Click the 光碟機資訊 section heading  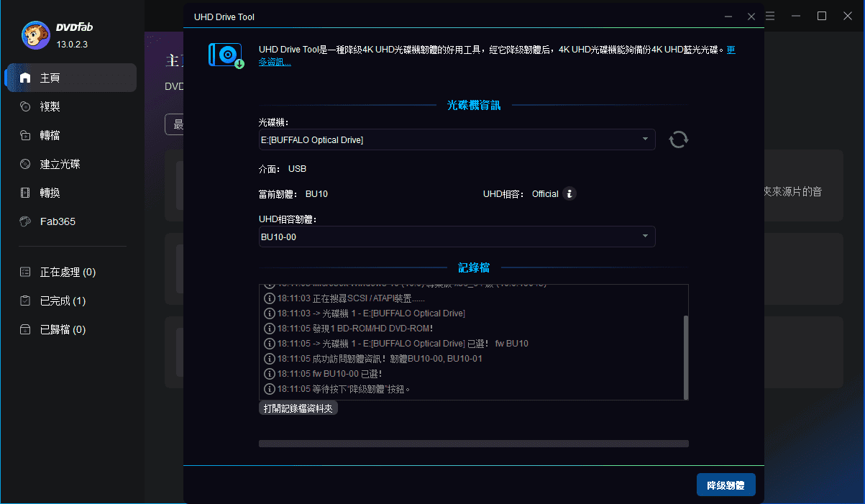coord(474,105)
